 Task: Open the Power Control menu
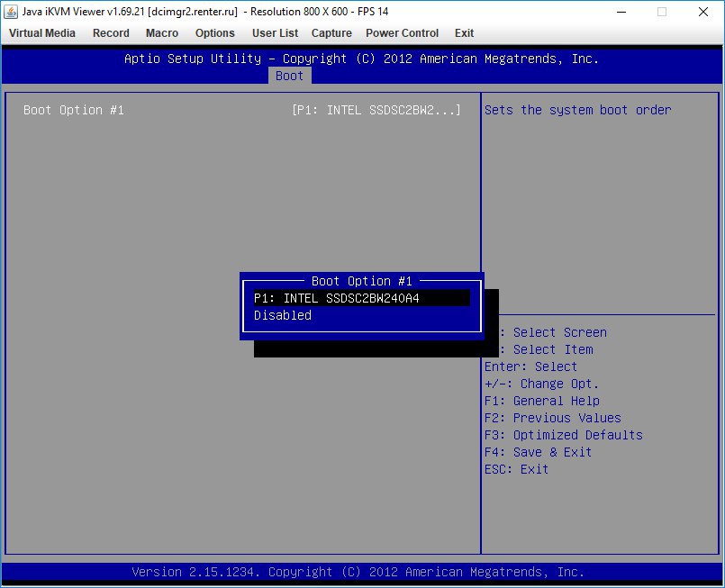tap(403, 33)
